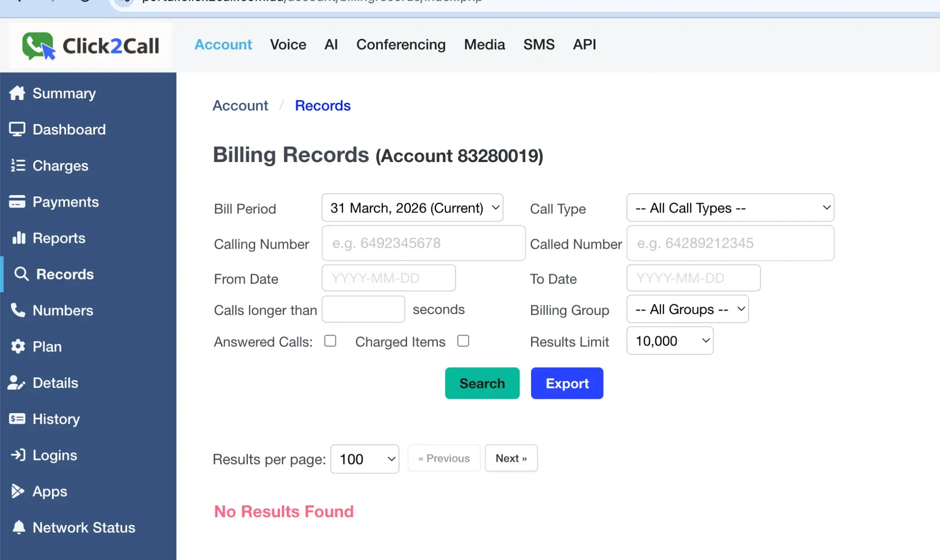Image resolution: width=940 pixels, height=560 pixels.
Task: Switch to the Voice menu tab
Action: click(288, 45)
